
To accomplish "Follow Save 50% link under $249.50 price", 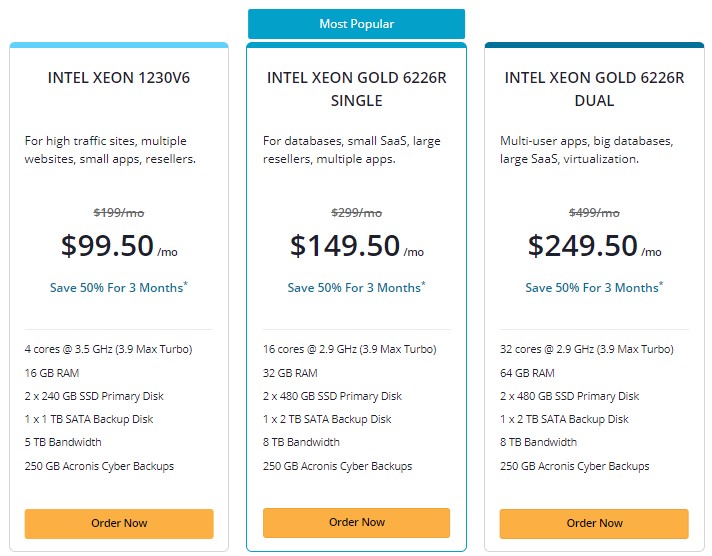I will point(594,288).
